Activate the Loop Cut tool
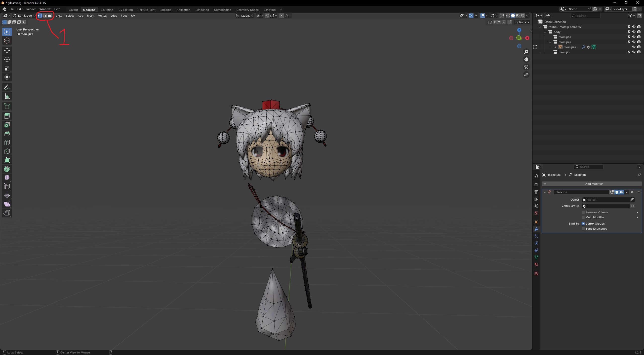 click(x=7, y=143)
